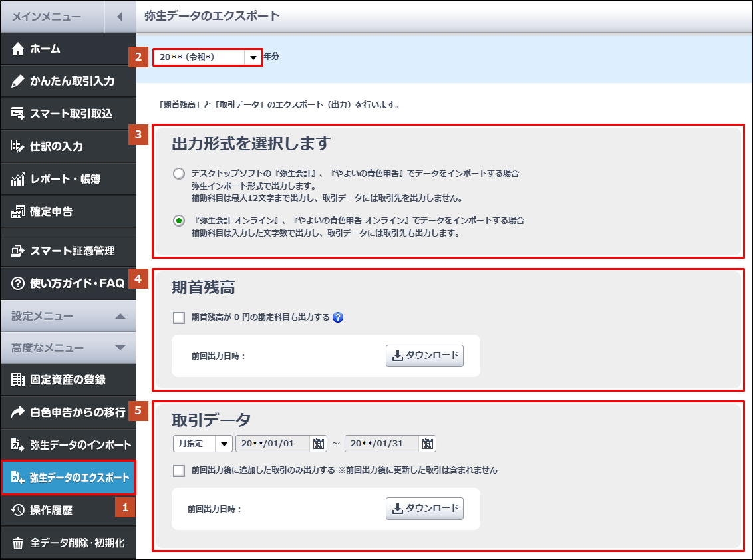
Task: Download the 取引データ transaction file
Action: (x=424, y=509)
